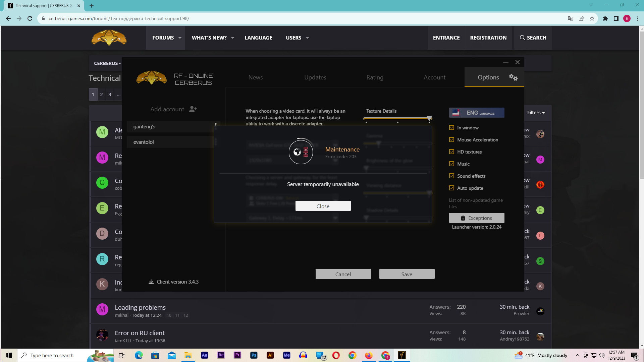Open the Filters dropdown
The width and height of the screenshot is (644, 362).
[536, 113]
